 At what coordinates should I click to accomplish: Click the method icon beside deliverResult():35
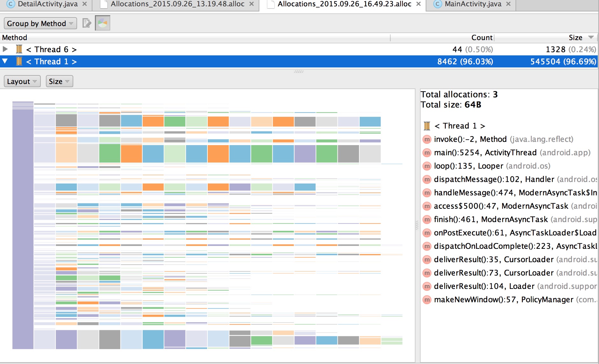[x=427, y=260]
